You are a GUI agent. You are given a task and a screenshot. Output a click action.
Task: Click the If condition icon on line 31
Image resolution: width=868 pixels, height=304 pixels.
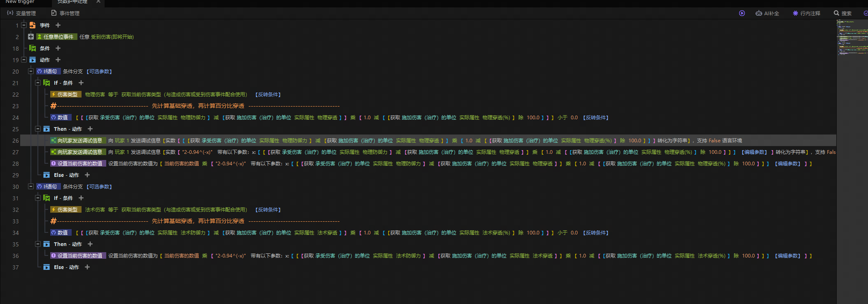[47, 198]
